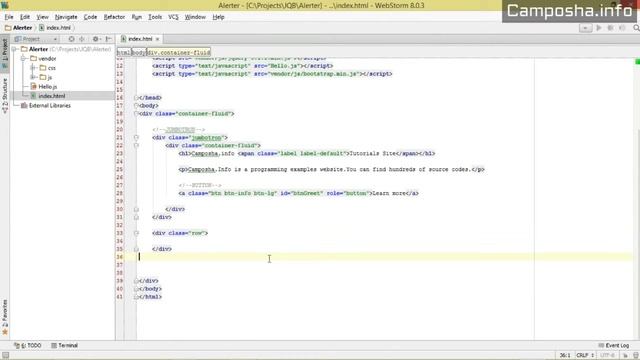
Task: Click the green inspection status indicator
Action: point(637,62)
